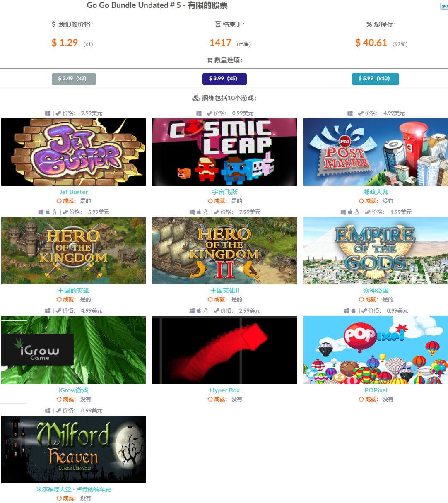Click Steam icon above Cosmic Leap price
This screenshot has height=503, width=448.
(x=210, y=113)
